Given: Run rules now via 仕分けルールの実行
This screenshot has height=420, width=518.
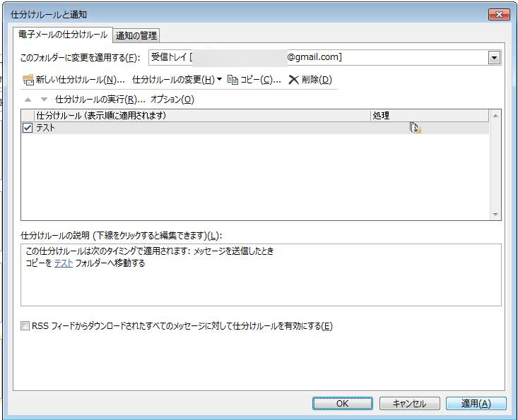Looking at the screenshot, I should point(100,100).
